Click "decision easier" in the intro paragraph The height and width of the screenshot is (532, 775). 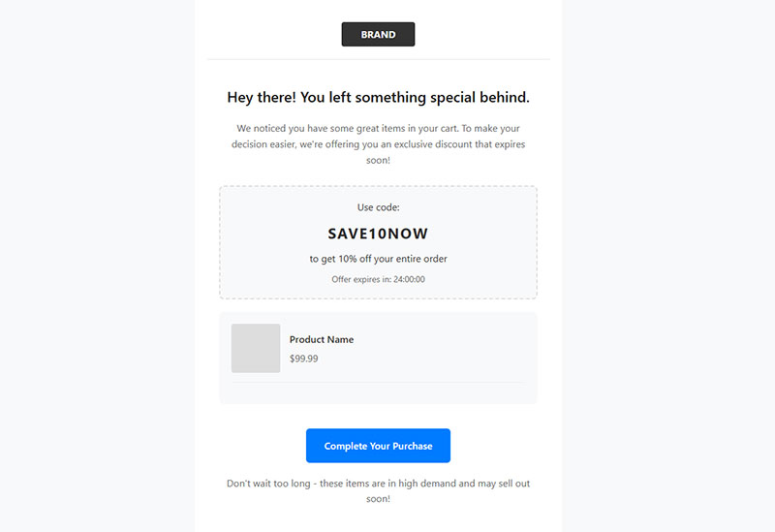coord(266,144)
